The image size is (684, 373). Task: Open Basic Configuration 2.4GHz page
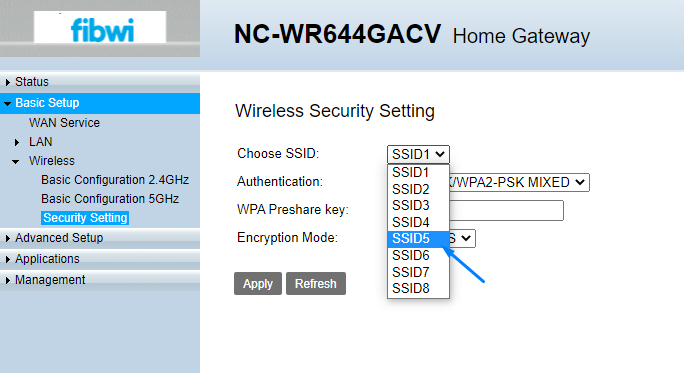click(115, 180)
